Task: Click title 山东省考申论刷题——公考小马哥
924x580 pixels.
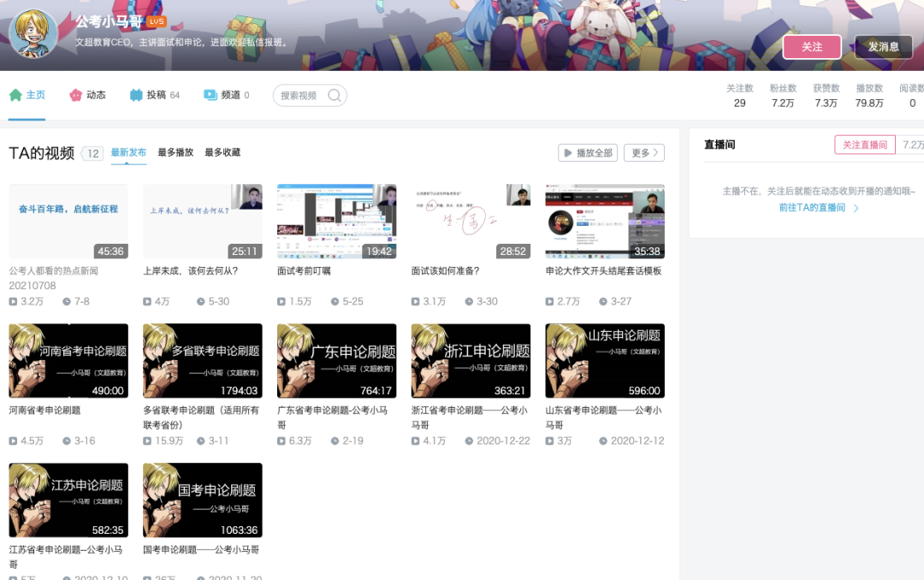Action: pos(603,417)
